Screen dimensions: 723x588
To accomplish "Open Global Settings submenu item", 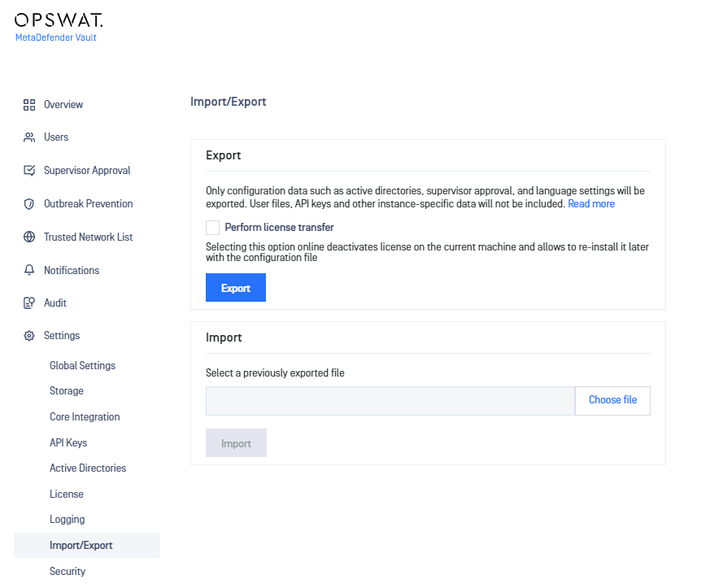I will (82, 366).
